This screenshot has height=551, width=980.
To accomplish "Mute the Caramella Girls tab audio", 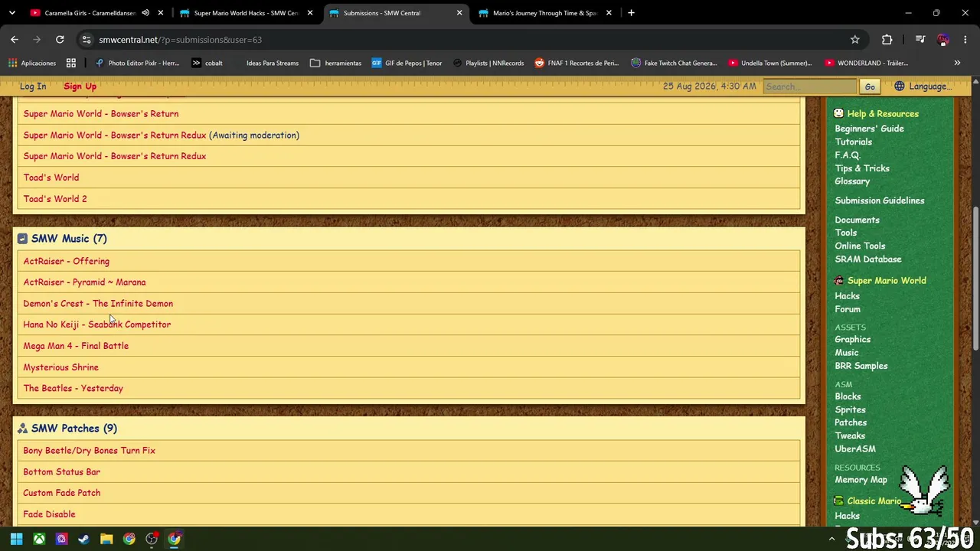I will click(x=145, y=12).
